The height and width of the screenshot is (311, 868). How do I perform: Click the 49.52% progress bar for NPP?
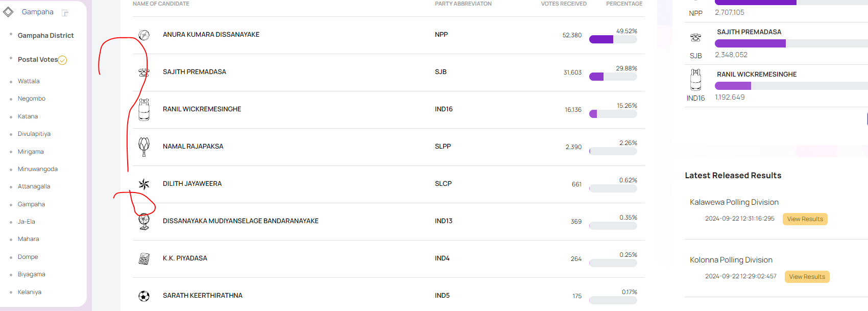pyautogui.click(x=613, y=39)
